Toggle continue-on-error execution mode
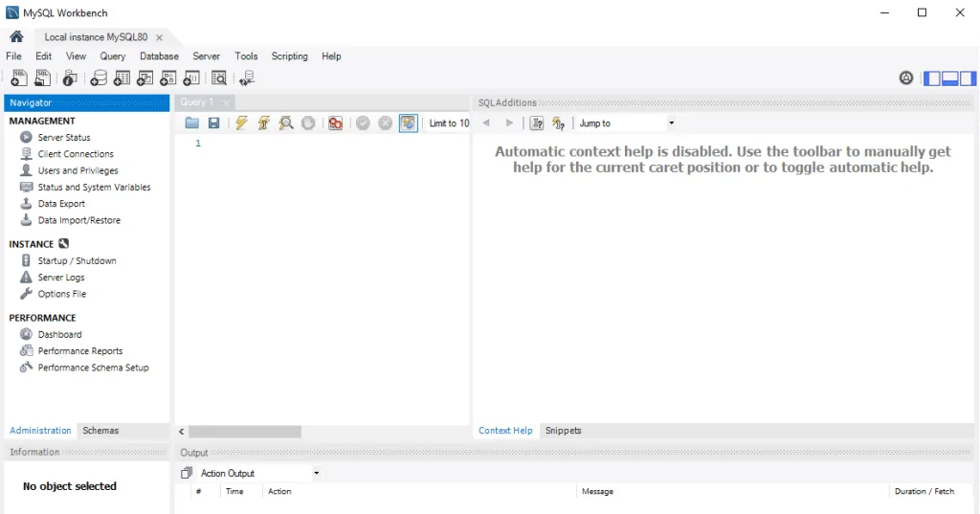Viewport: 980px width, 514px height. tap(336, 123)
